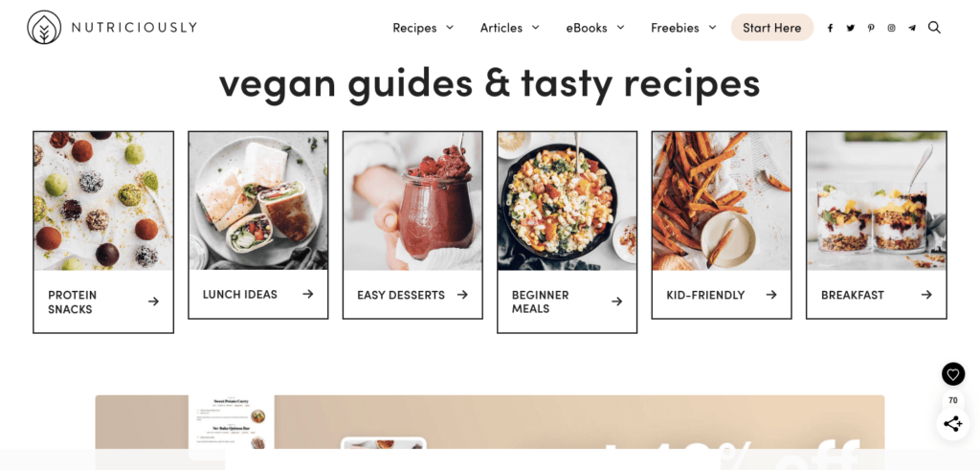Click the search magnifier icon
Image resolution: width=980 pixels, height=470 pixels.
(934, 28)
